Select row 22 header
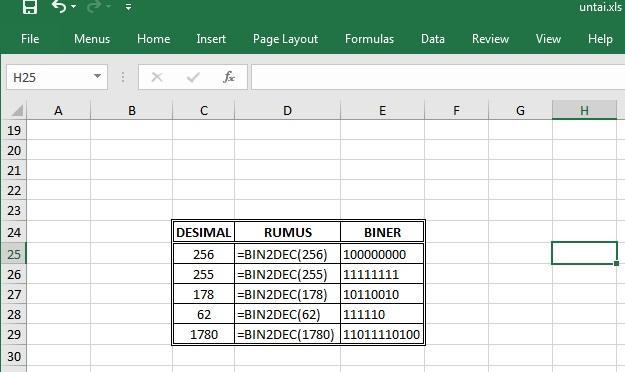The height and width of the screenshot is (372, 625). click(x=14, y=190)
